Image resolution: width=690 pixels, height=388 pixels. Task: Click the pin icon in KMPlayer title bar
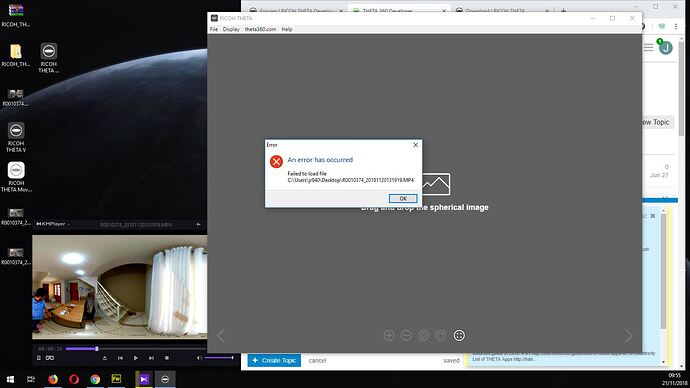pos(198,224)
